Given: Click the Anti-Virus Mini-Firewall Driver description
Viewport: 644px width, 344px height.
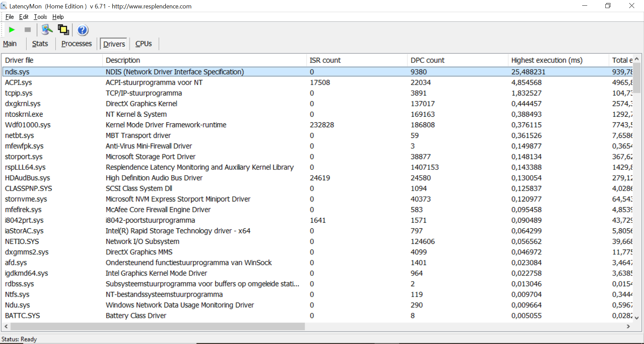Looking at the screenshot, I should coord(149,146).
